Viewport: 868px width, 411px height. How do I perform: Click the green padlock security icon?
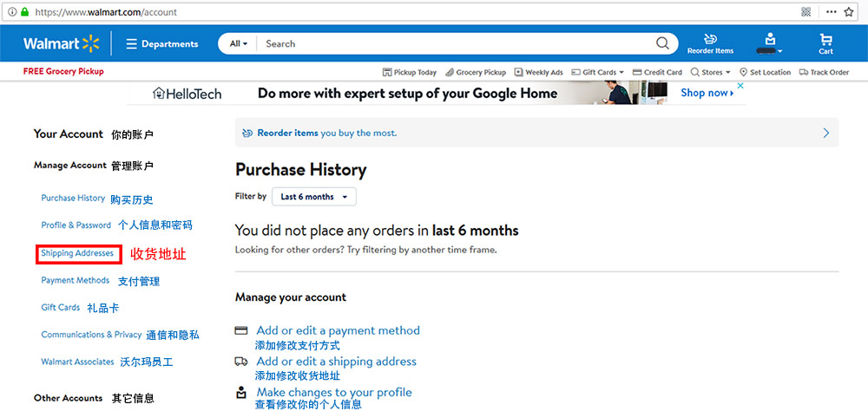coord(24,11)
